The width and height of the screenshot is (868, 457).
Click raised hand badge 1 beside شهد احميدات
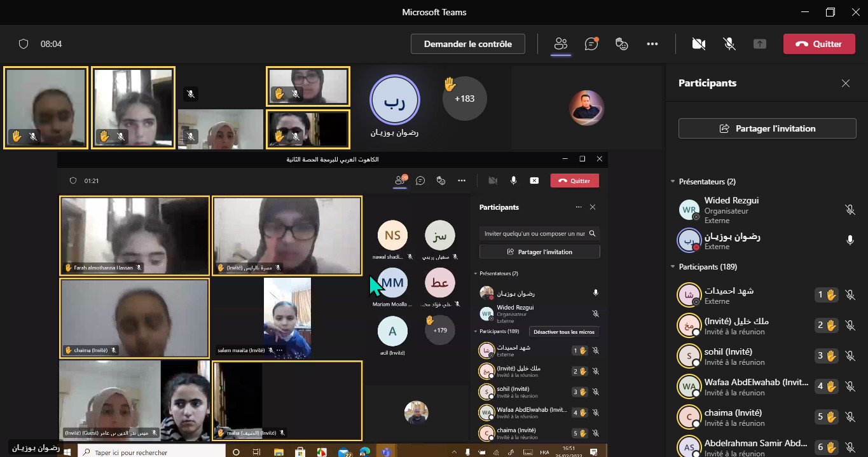point(827,294)
